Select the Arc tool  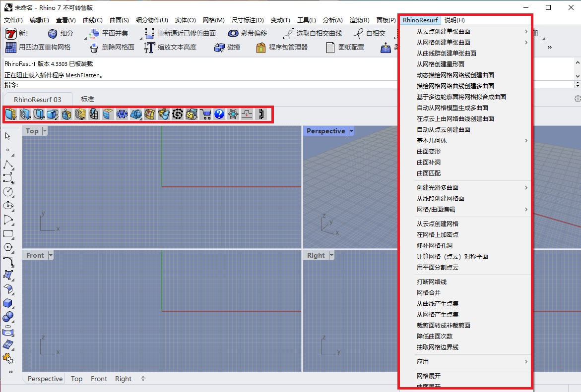tap(8, 220)
